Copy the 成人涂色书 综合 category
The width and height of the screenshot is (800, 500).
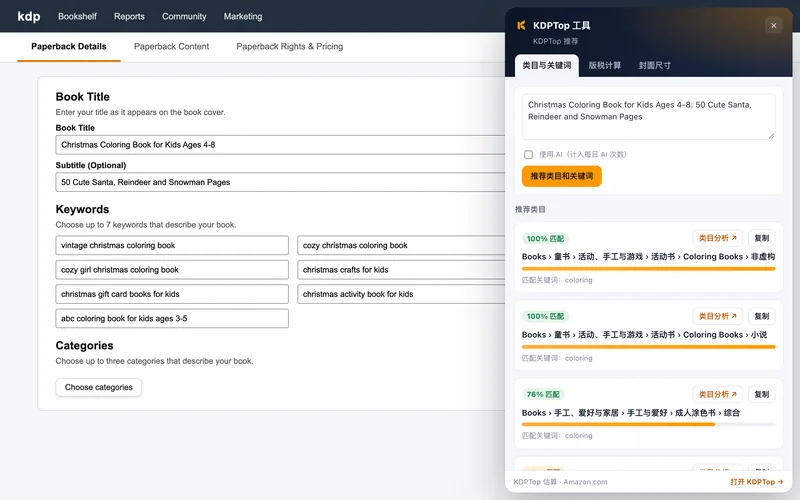[762, 394]
